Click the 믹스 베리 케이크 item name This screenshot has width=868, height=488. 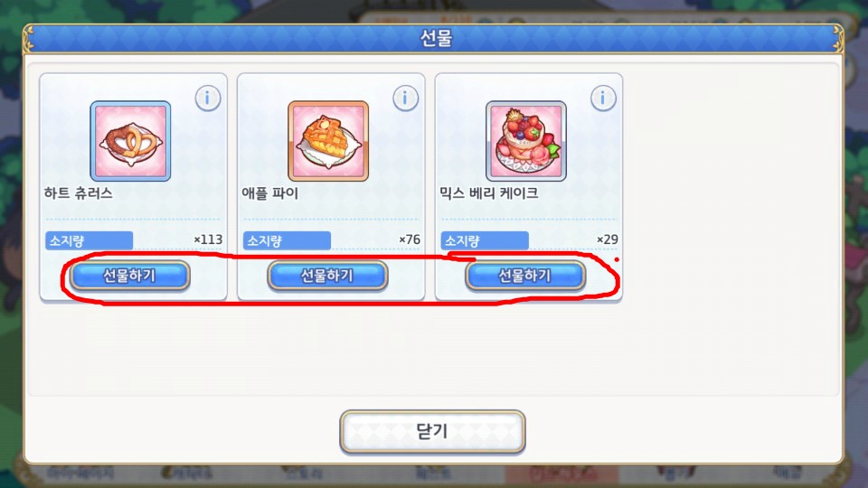489,193
